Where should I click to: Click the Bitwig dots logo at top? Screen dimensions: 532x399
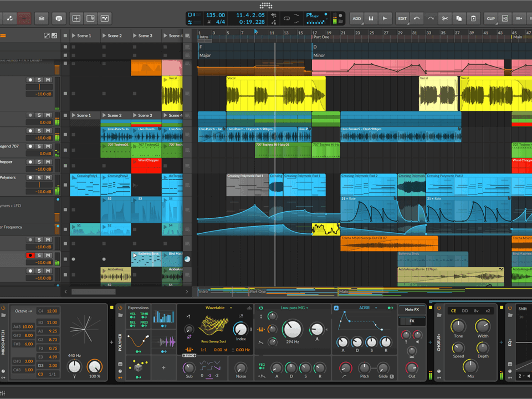[x=266, y=6]
